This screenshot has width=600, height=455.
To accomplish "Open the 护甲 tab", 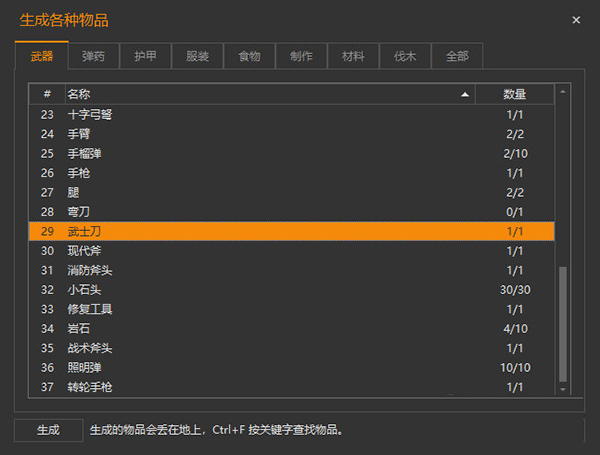I will (145, 57).
